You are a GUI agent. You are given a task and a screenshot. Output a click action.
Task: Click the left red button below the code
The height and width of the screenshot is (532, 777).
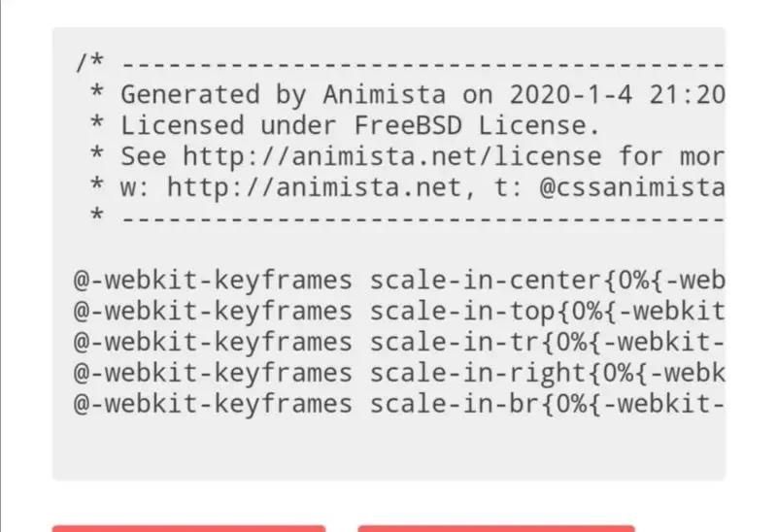click(188, 527)
